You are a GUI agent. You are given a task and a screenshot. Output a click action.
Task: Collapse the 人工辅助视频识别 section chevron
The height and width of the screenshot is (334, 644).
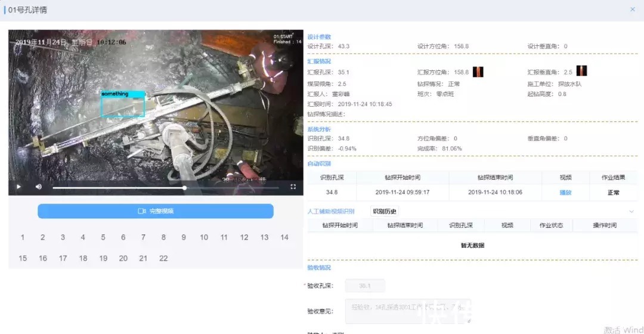point(631,212)
